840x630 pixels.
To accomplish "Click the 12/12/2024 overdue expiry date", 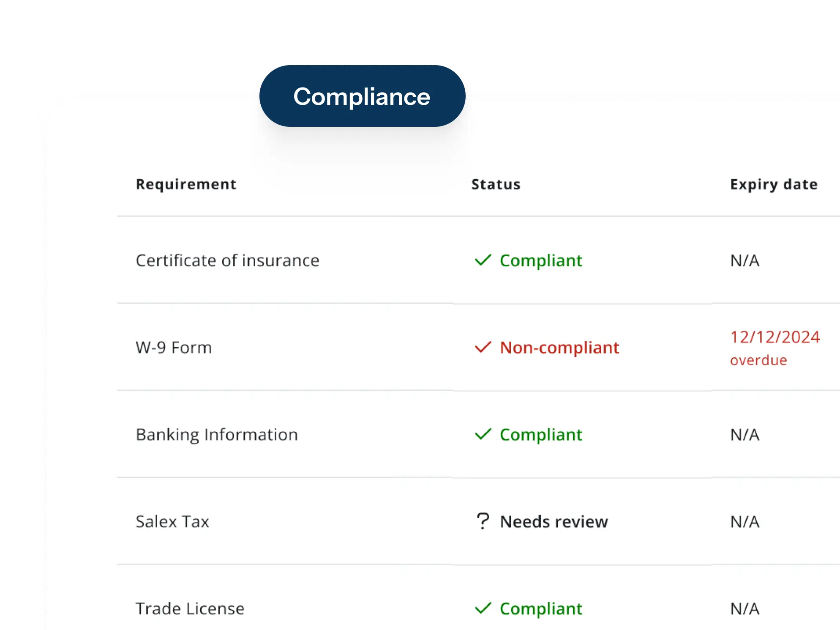I will click(x=775, y=348).
